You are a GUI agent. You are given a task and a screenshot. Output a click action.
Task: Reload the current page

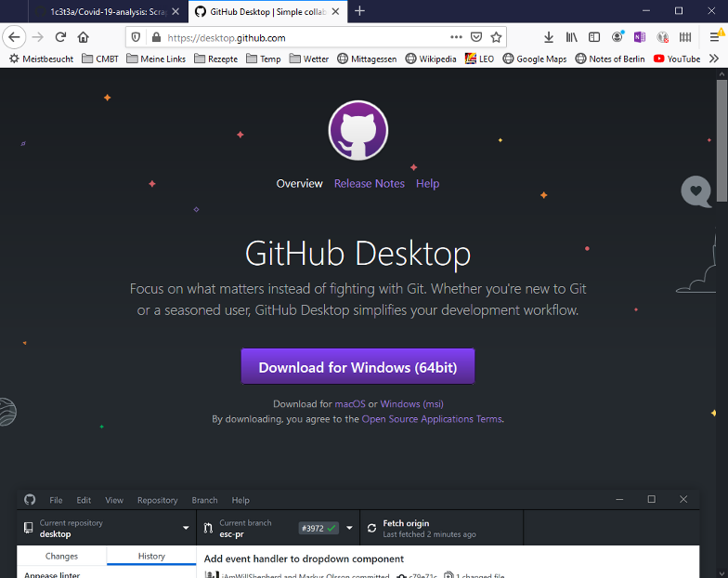[60, 37]
